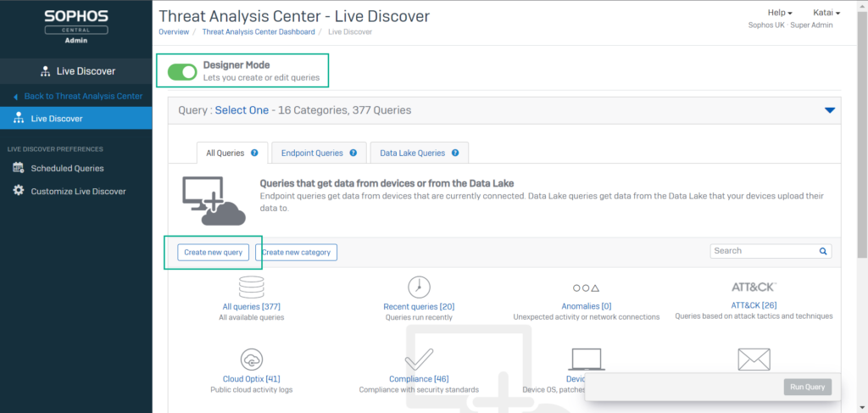Open the Cloud Optix [41] category
This screenshot has height=413, width=868.
(x=251, y=379)
